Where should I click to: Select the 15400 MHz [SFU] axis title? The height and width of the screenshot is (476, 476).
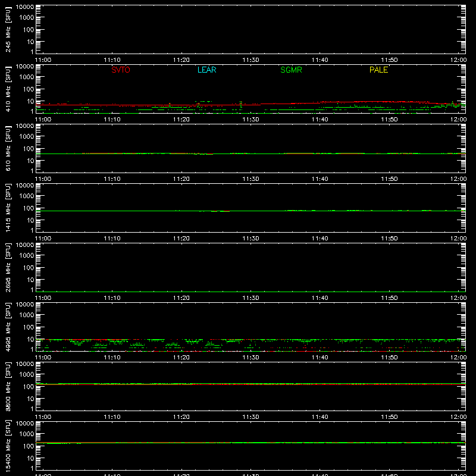coord(8,446)
